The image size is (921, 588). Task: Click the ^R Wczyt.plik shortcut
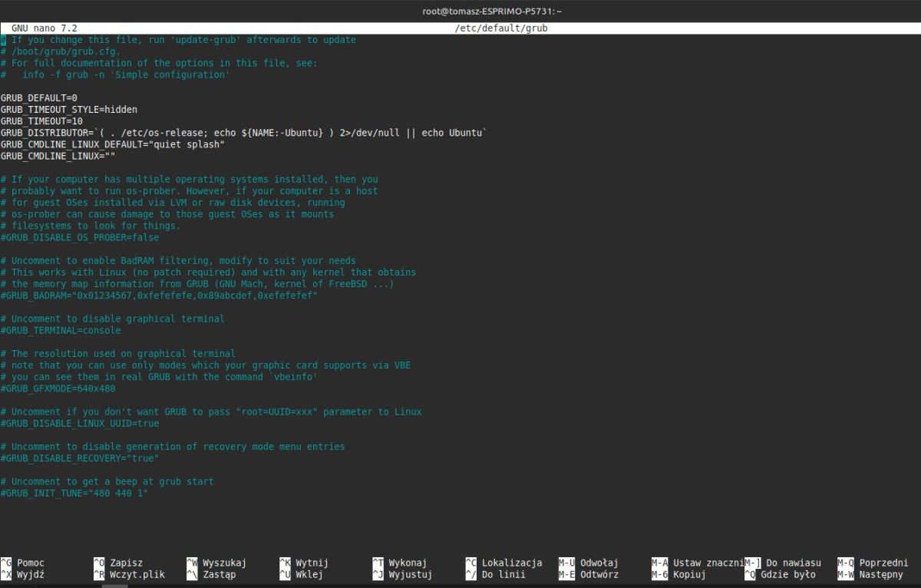(x=129, y=574)
